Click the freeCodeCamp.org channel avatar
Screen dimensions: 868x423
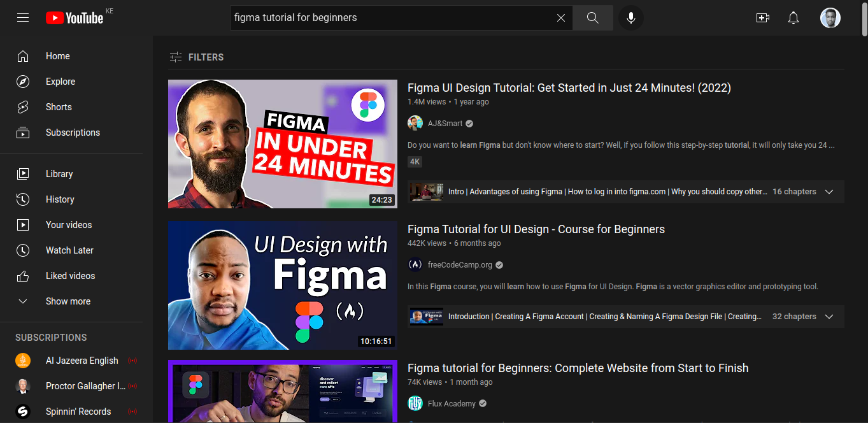click(415, 265)
